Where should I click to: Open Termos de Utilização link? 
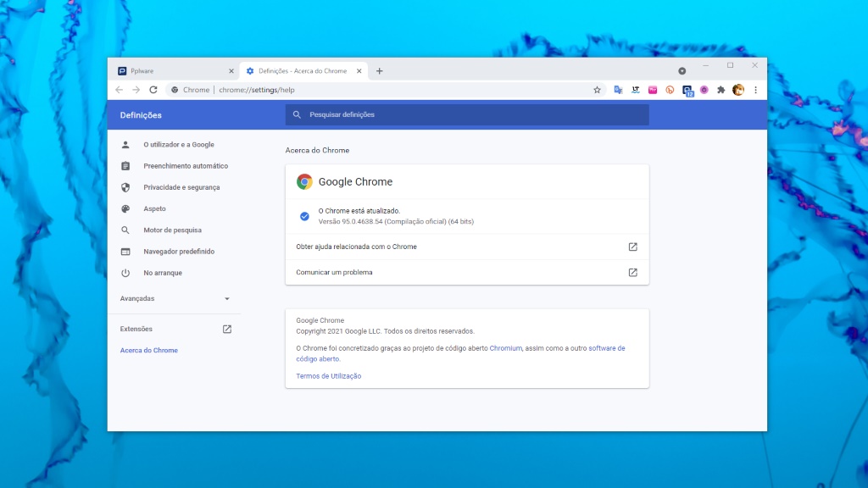pyautogui.click(x=328, y=376)
